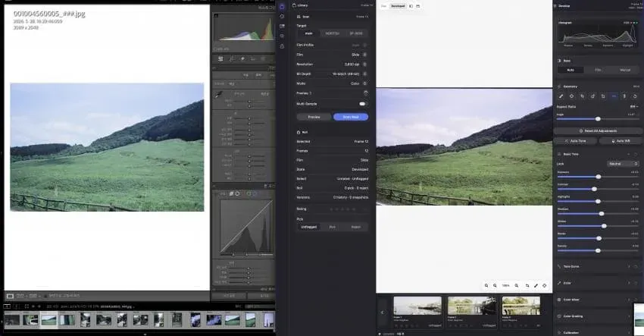644x336 pixels.
Task: Click the frames refresh icon in Scan panel
Action: 365,93
